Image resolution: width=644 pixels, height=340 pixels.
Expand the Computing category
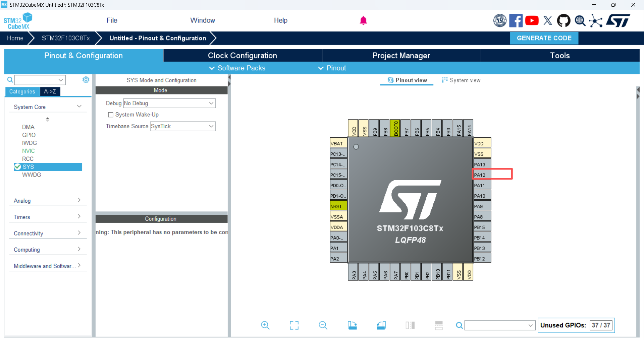[48, 250]
